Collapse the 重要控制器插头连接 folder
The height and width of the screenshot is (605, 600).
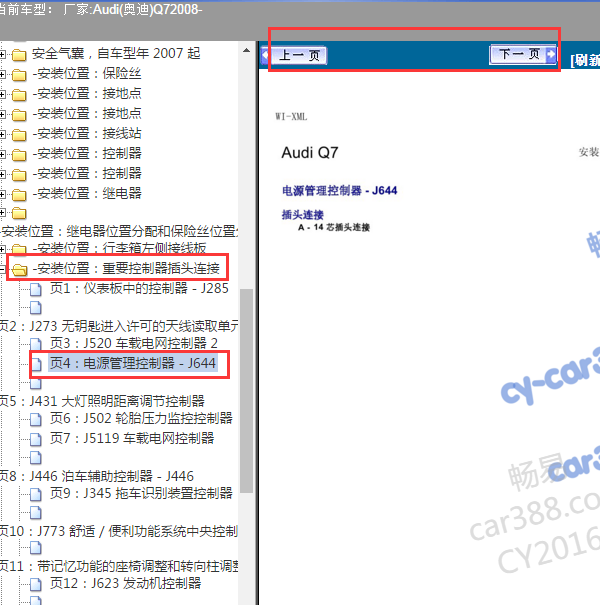2,269
